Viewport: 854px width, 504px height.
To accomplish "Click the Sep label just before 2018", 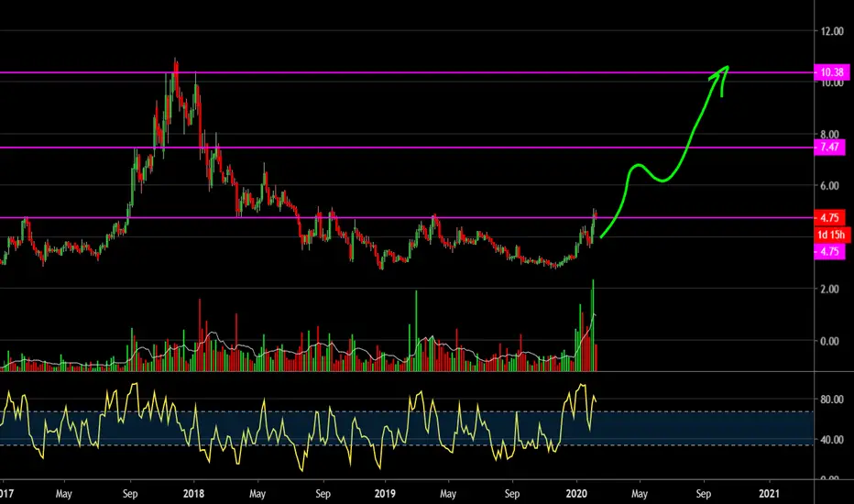I will pyautogui.click(x=130, y=494).
